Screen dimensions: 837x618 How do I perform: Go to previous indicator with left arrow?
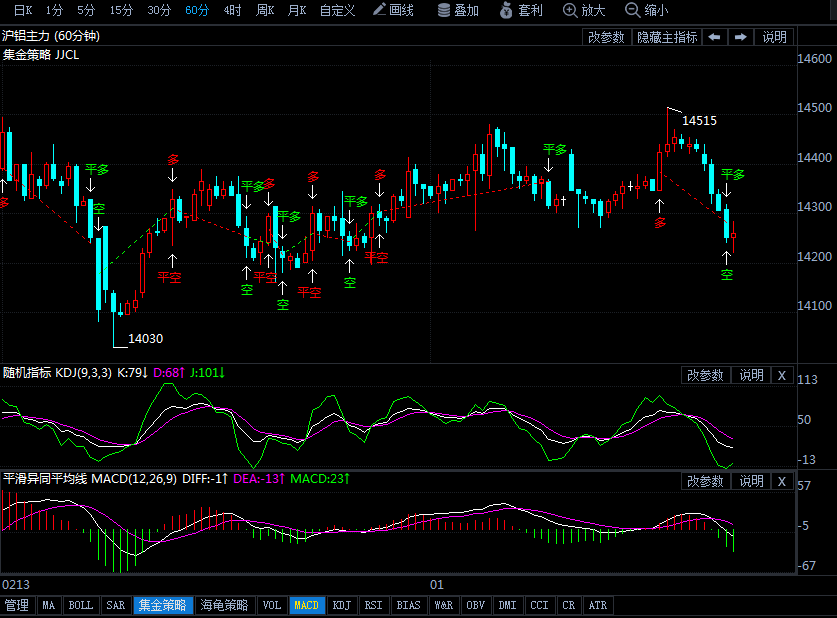coord(714,37)
